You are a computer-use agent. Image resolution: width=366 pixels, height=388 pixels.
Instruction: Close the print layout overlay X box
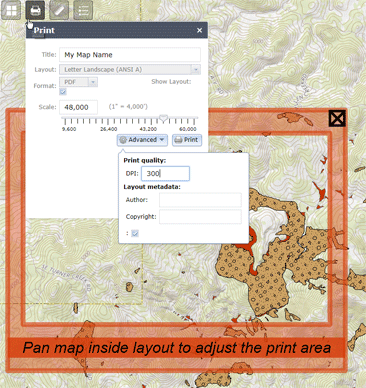pos(337,118)
